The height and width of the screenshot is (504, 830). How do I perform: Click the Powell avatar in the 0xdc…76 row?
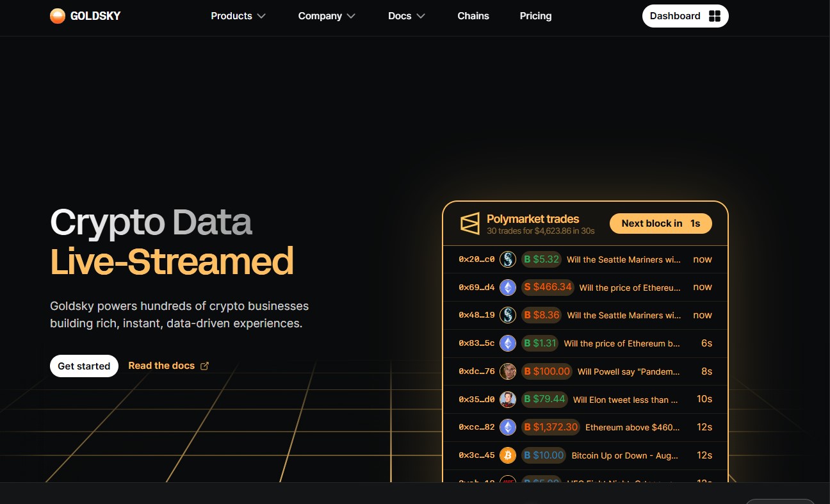coord(508,371)
